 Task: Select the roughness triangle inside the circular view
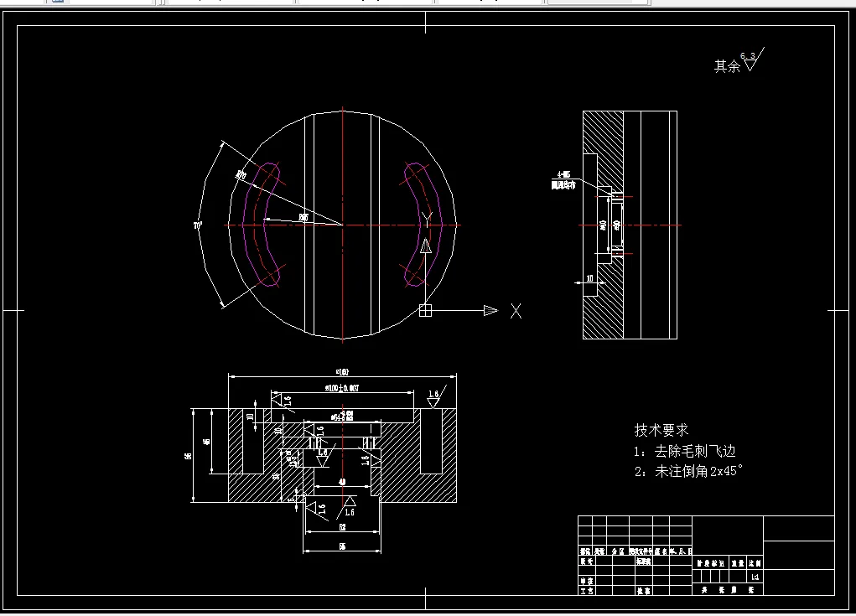click(x=426, y=246)
